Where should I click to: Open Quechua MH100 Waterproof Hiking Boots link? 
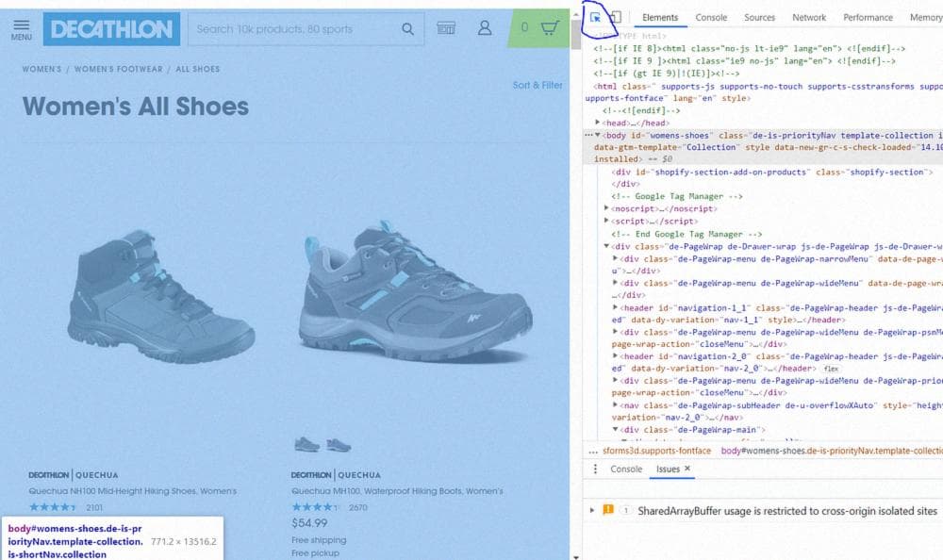[x=397, y=491]
